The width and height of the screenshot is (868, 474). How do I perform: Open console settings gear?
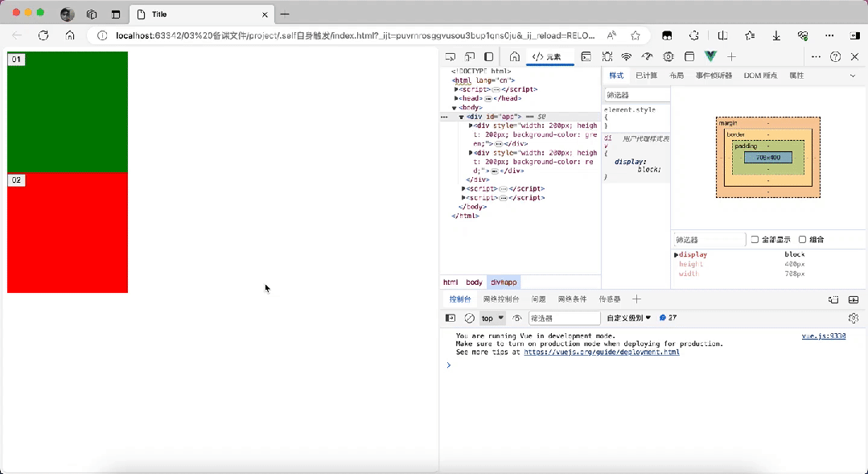click(853, 318)
